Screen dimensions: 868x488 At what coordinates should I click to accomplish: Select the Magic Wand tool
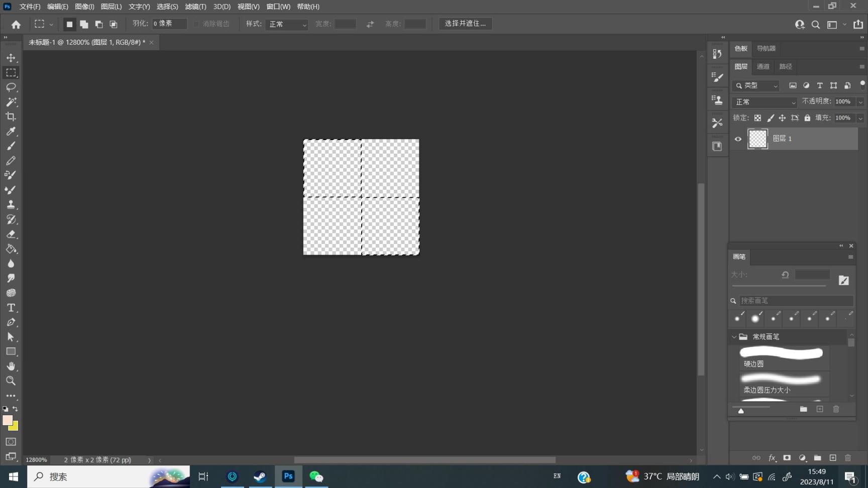(11, 102)
